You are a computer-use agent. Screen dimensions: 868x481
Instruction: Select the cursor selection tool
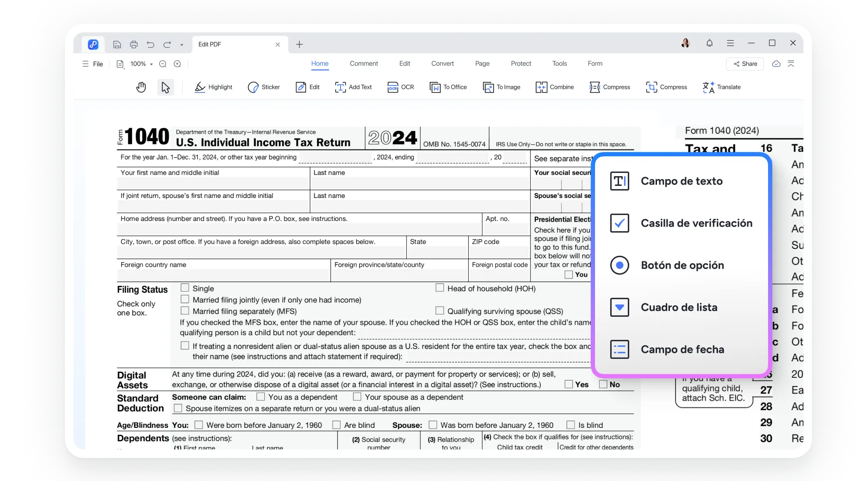pyautogui.click(x=165, y=87)
